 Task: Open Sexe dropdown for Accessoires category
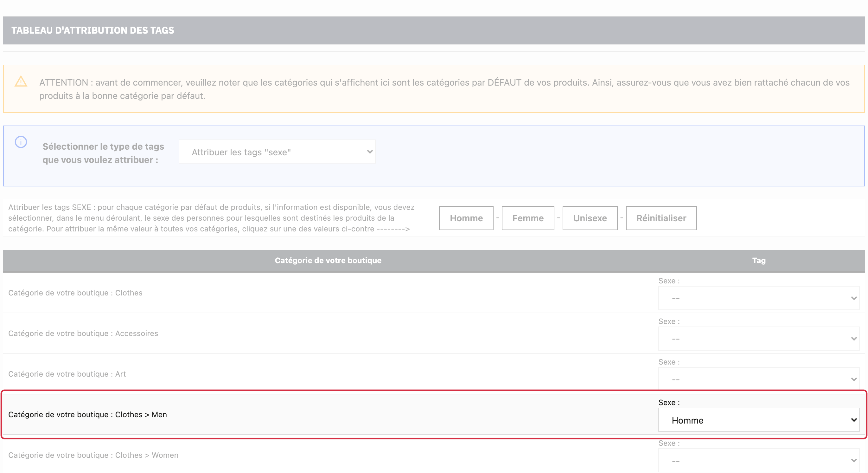pyautogui.click(x=759, y=339)
